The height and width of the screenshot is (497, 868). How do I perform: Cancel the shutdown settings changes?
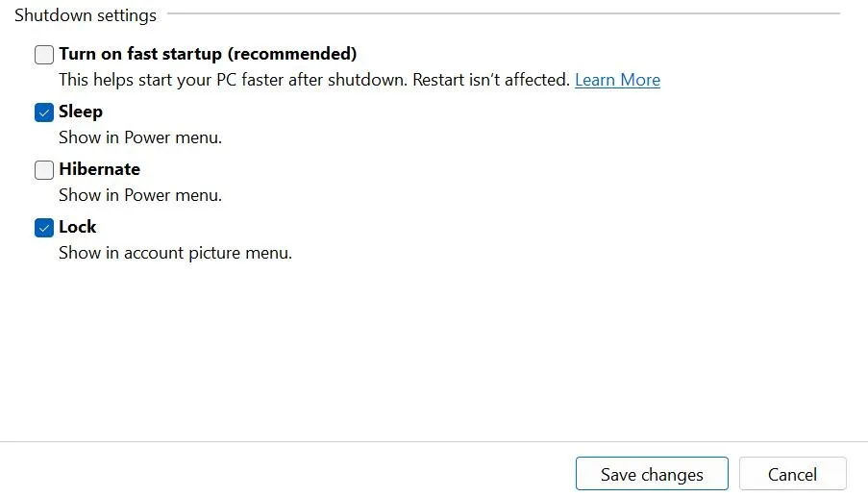(x=792, y=474)
